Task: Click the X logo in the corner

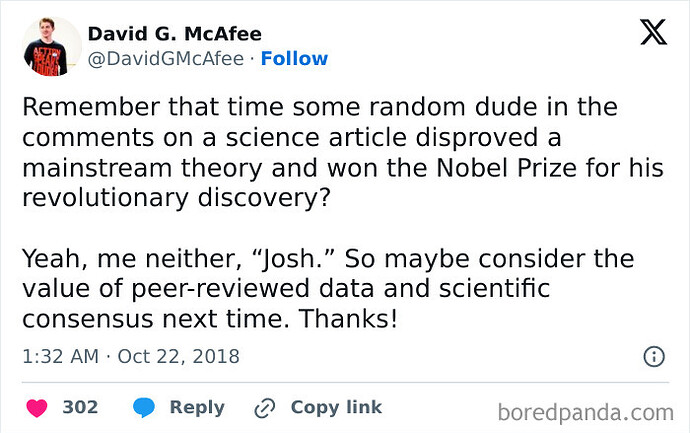Action: [653, 32]
